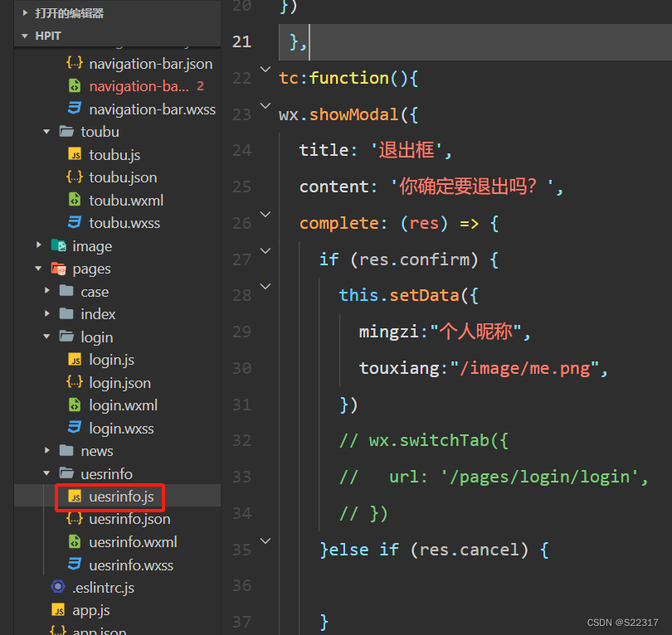This screenshot has height=635, width=672.
Task: Click the news folder icon
Action: coord(66,450)
